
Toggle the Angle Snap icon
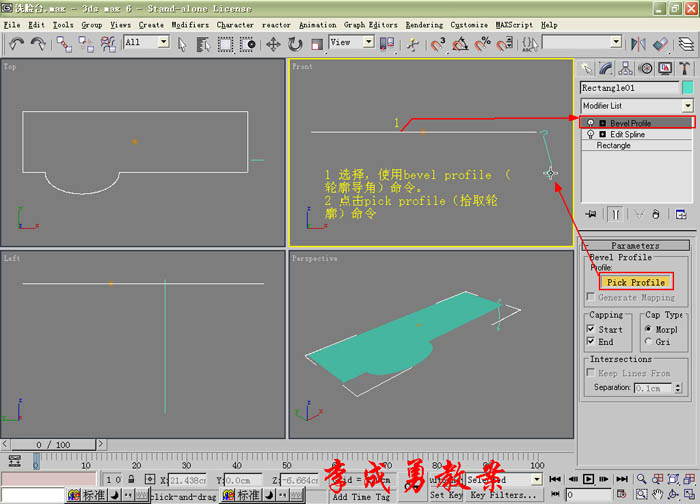pyautogui.click(x=460, y=44)
